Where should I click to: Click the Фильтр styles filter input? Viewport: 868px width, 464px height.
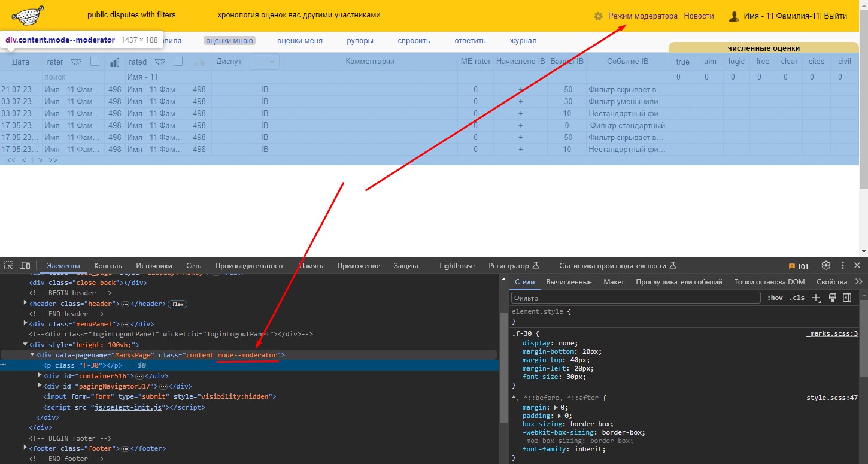(636, 298)
